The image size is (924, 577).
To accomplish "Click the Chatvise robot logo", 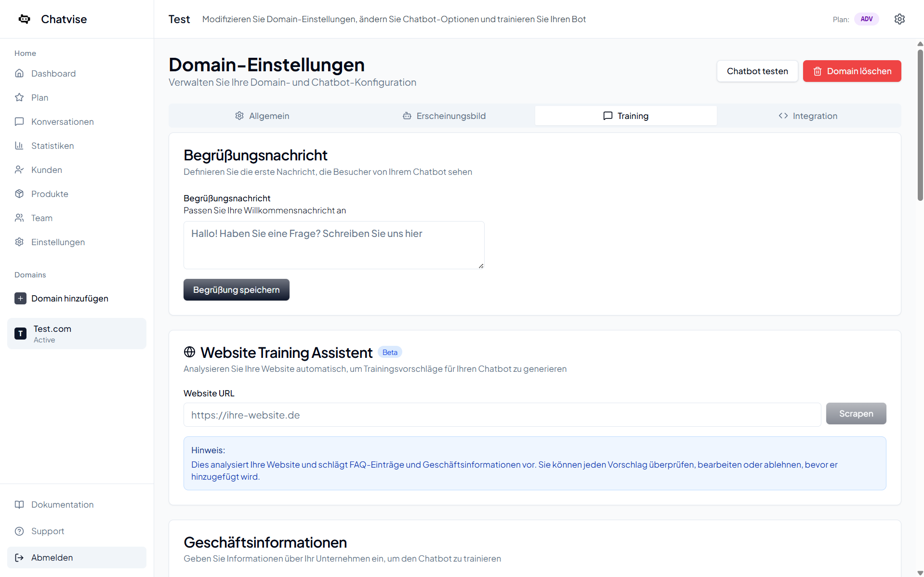I will point(24,19).
